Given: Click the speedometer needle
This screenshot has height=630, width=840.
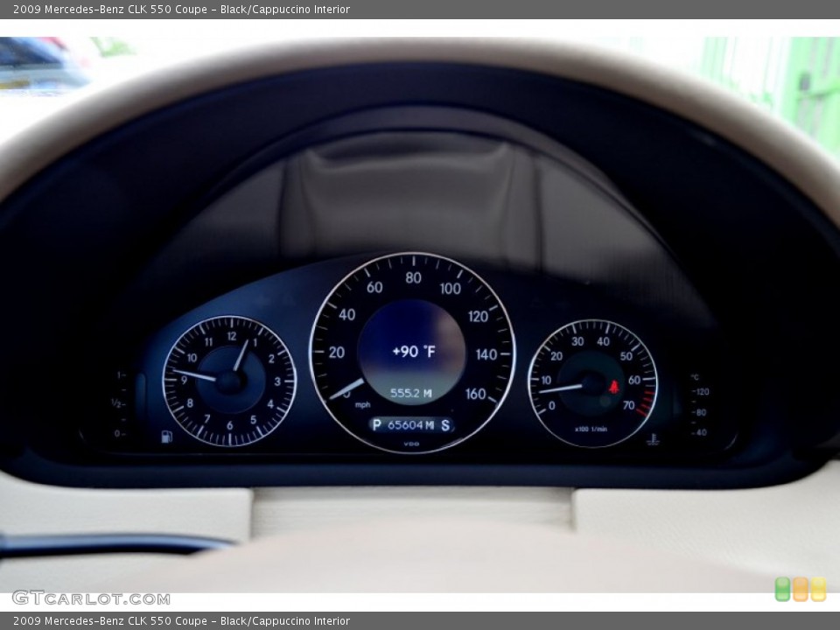Looking at the screenshot, I should click(x=346, y=388).
